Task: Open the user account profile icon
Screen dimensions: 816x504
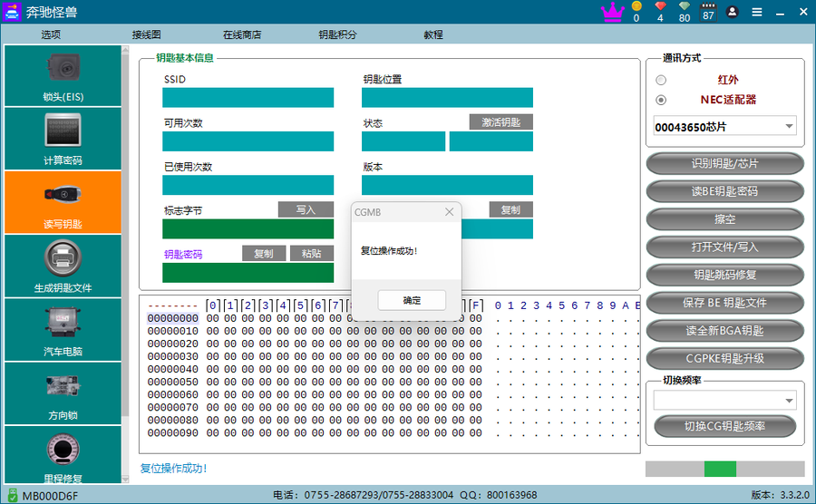Action: tap(732, 12)
